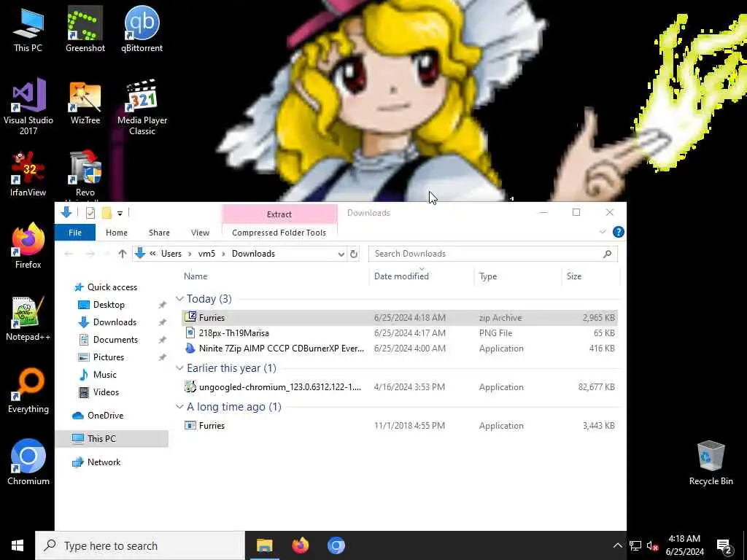Open Notepad++ desktop shortcut
The width and height of the screenshot is (747, 560).
28,319
